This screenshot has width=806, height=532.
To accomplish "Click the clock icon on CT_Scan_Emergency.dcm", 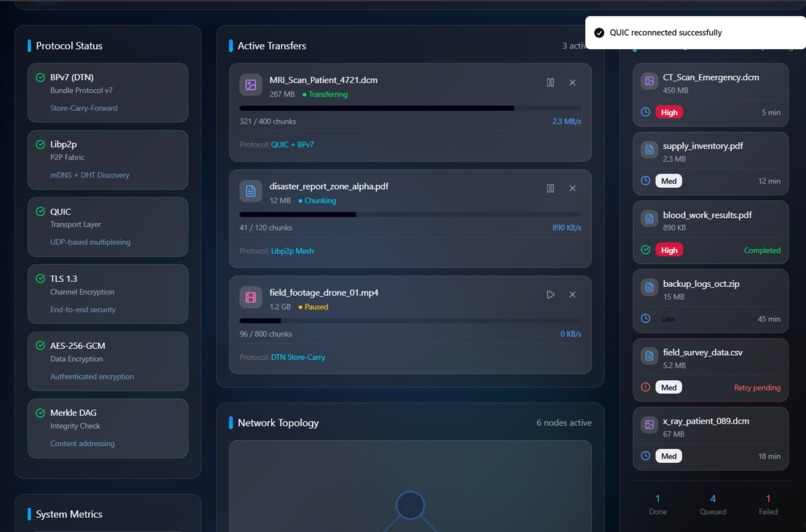I will 646,112.
